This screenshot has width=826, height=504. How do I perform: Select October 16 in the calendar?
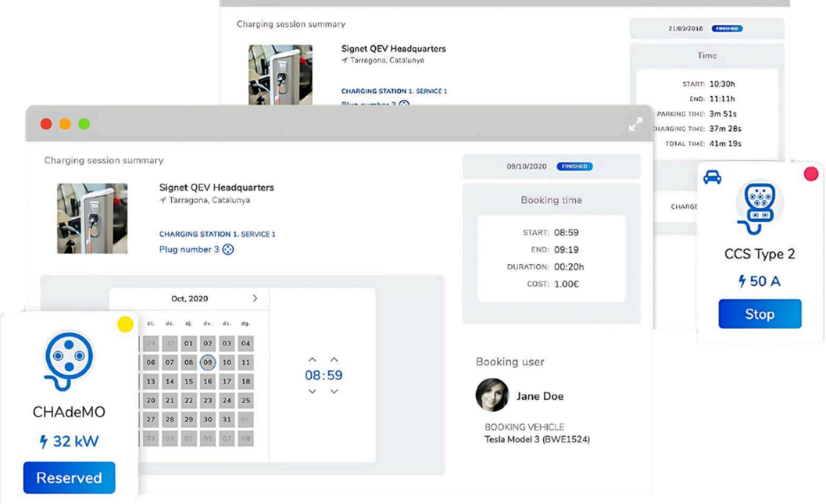pos(207,381)
